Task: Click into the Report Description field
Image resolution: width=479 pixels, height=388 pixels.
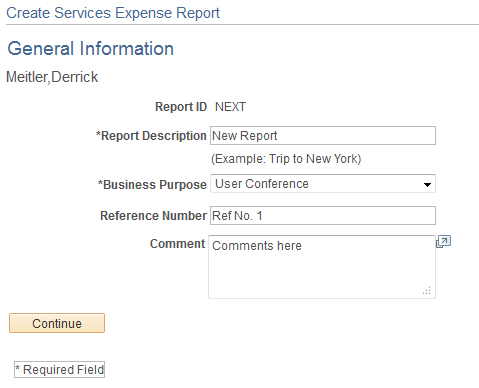Action: click(x=323, y=136)
